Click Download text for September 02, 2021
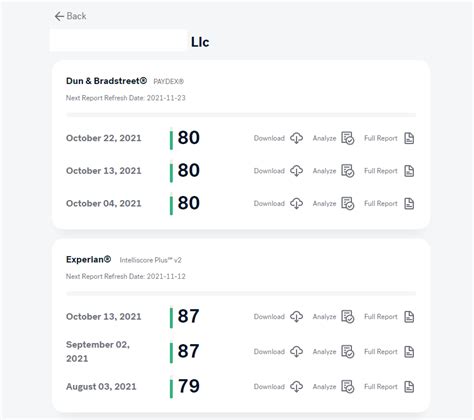Viewport: 474px width, 420px height. (x=269, y=352)
